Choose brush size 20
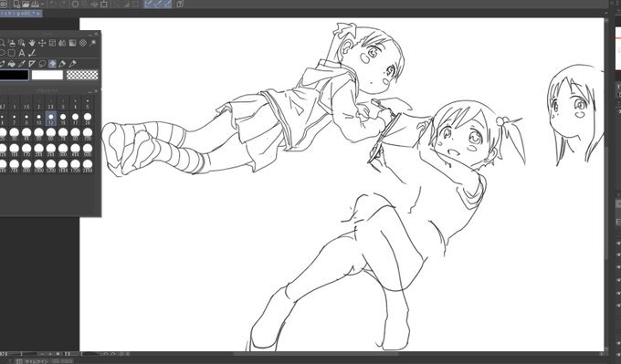 (88, 119)
